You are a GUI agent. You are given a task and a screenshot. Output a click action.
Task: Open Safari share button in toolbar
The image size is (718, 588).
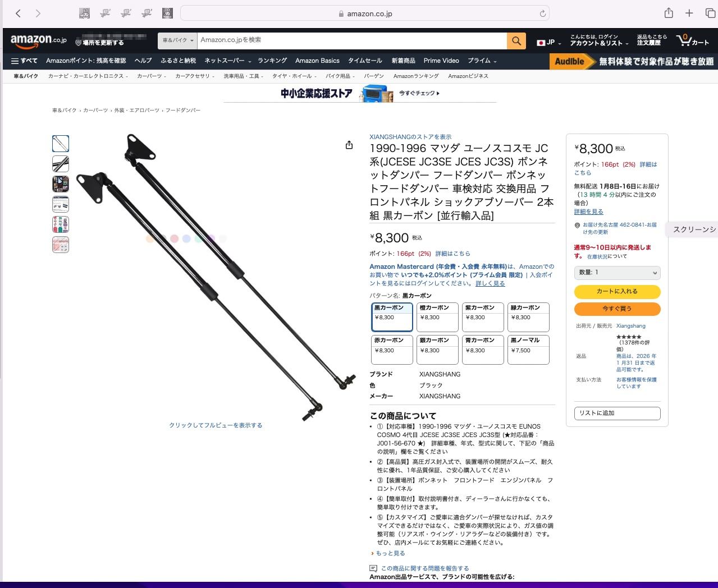click(x=668, y=13)
